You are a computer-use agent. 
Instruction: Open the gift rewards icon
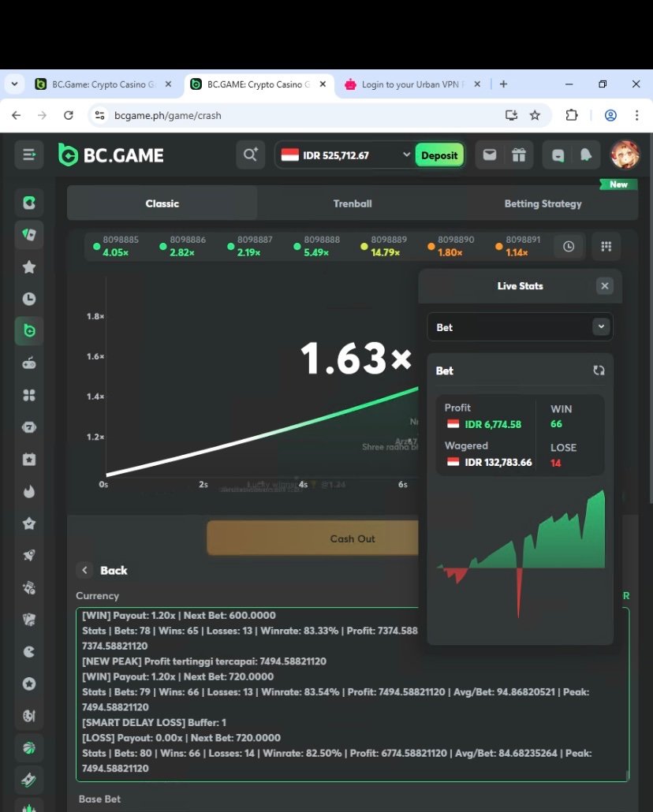pyautogui.click(x=518, y=155)
